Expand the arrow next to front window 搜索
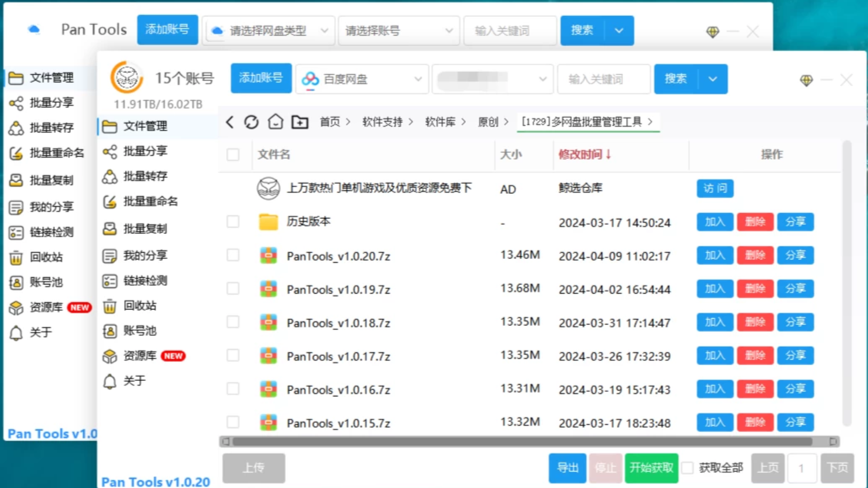 713,79
